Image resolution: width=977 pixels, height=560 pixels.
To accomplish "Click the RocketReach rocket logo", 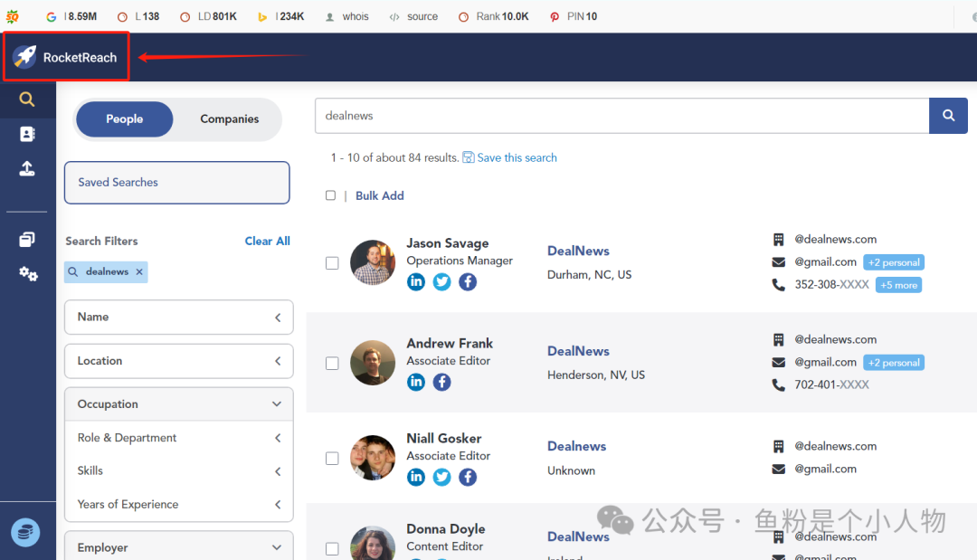I will coord(25,57).
